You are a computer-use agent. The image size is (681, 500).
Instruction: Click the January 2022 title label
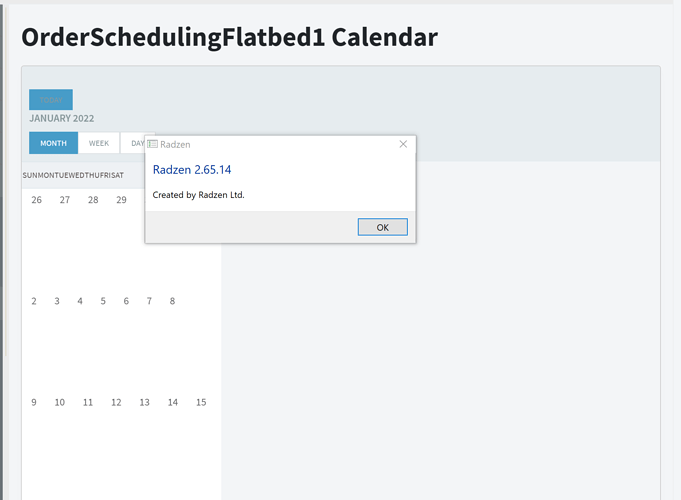click(62, 118)
